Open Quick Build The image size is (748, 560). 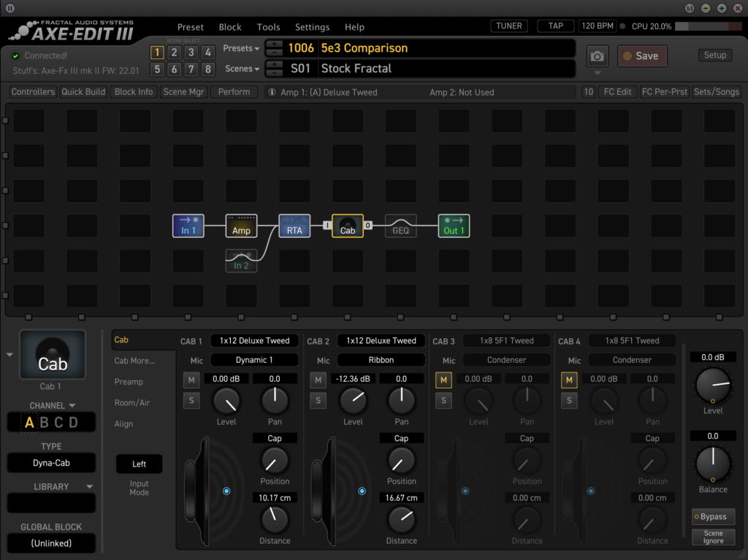point(83,92)
